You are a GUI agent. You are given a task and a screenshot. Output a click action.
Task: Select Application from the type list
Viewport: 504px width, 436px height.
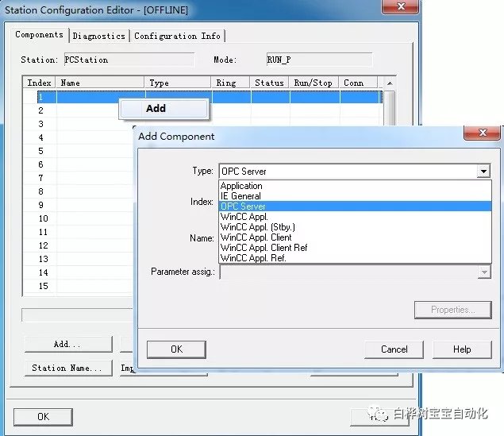pyautogui.click(x=241, y=186)
